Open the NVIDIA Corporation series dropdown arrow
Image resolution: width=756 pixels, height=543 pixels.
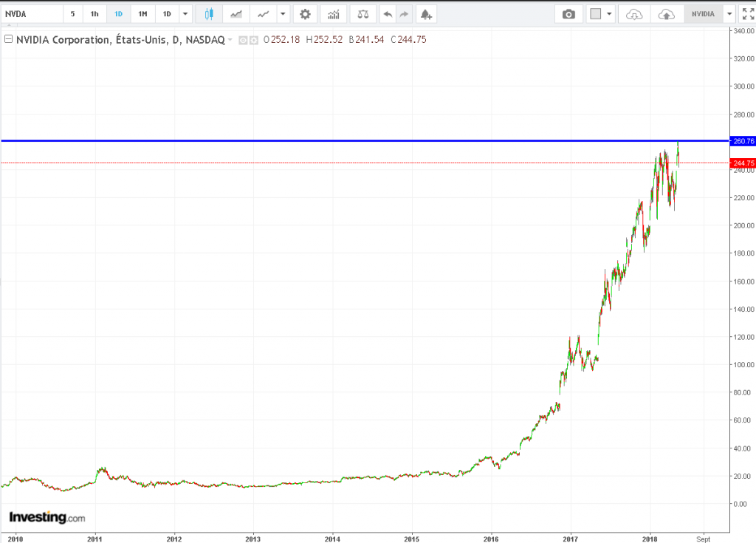coord(230,40)
